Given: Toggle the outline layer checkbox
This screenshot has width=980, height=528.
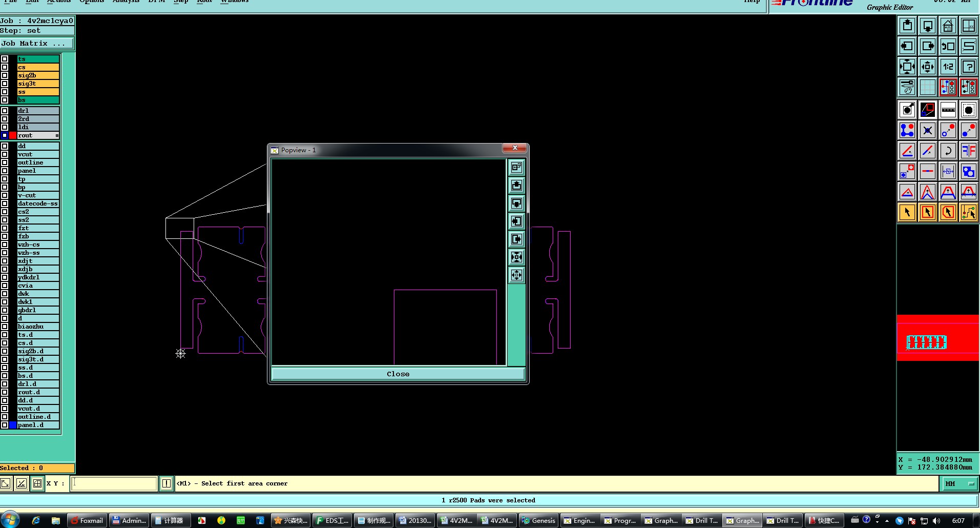Looking at the screenshot, I should pyautogui.click(x=5, y=163).
